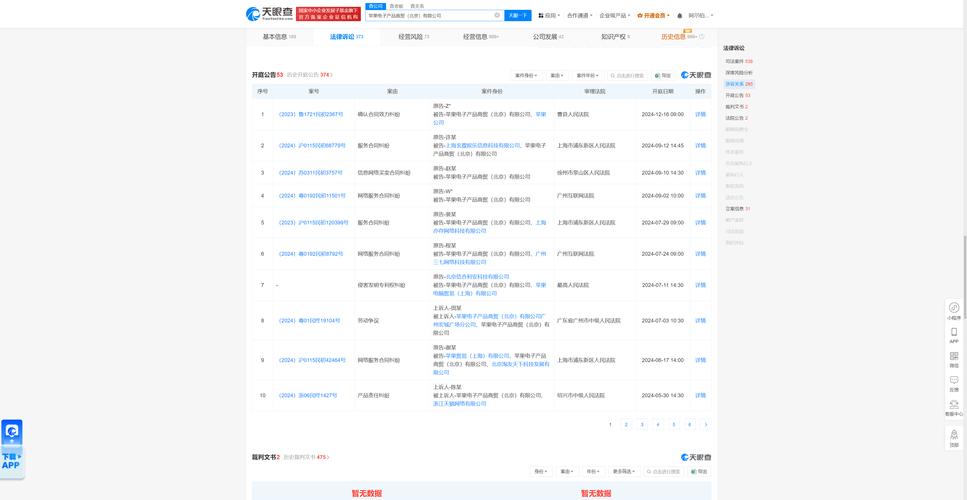Open the 合作通道 dropdown
The height and width of the screenshot is (500, 967).
pyautogui.click(x=580, y=15)
